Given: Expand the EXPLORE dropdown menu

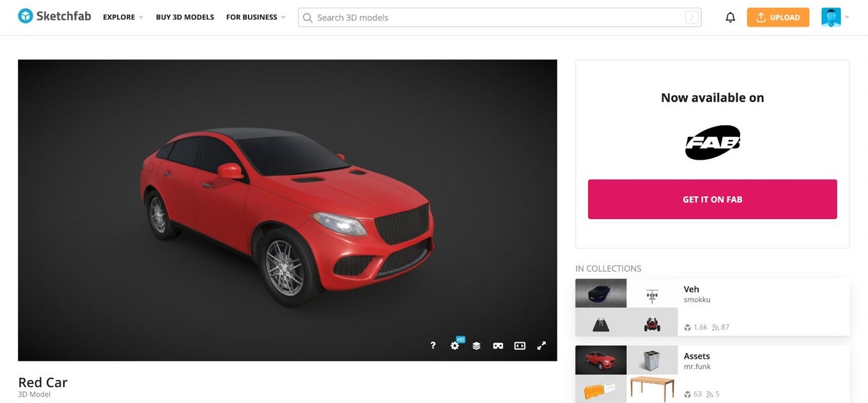Looking at the screenshot, I should pos(121,17).
